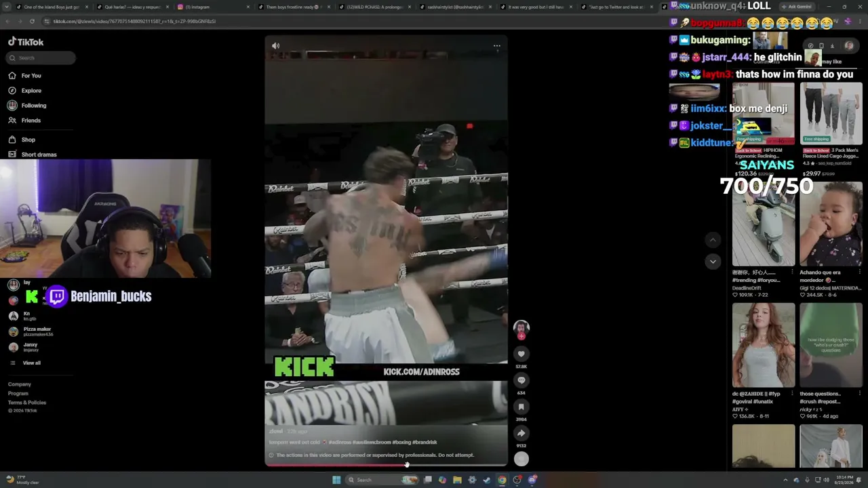The height and width of the screenshot is (488, 868).
Task: Open the video comments
Action: tap(521, 380)
